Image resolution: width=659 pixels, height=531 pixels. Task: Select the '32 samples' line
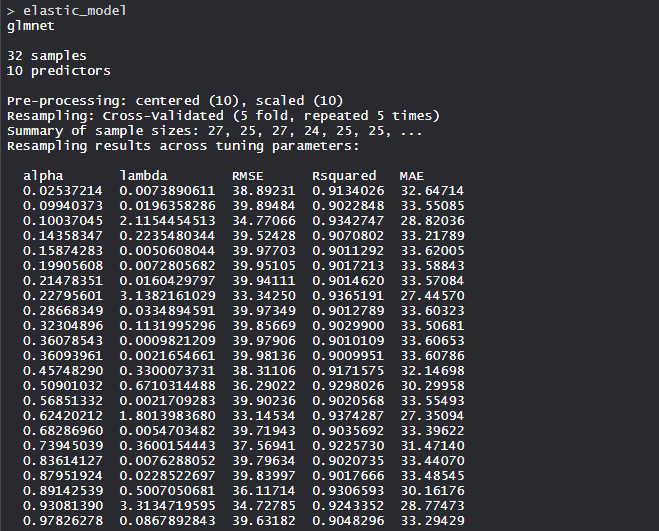click(x=47, y=55)
